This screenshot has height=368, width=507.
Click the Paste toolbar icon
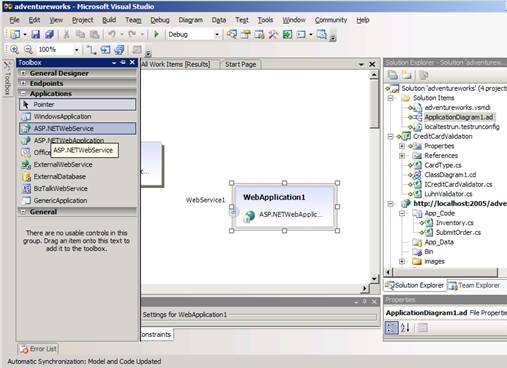[x=95, y=34]
